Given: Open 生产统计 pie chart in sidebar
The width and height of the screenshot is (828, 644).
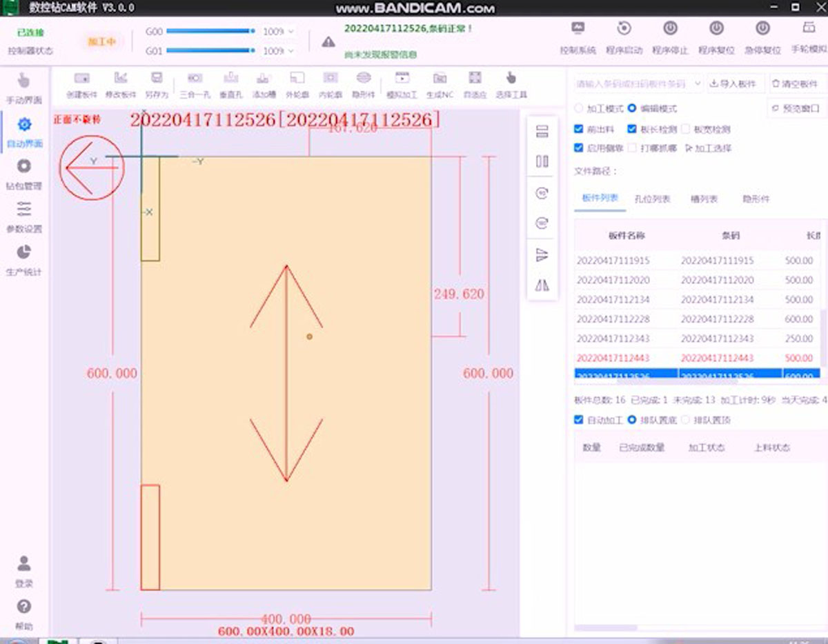Looking at the screenshot, I should 24,252.
